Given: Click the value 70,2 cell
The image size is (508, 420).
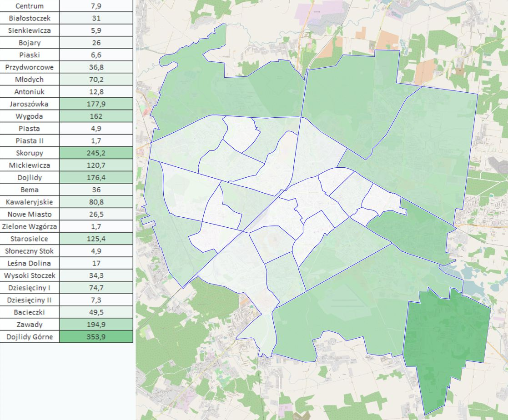Looking at the screenshot, I should [96, 80].
